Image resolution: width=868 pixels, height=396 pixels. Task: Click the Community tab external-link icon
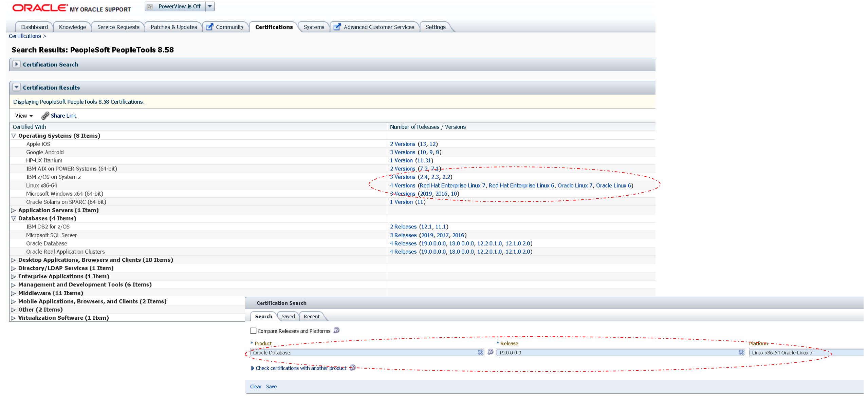pyautogui.click(x=210, y=27)
